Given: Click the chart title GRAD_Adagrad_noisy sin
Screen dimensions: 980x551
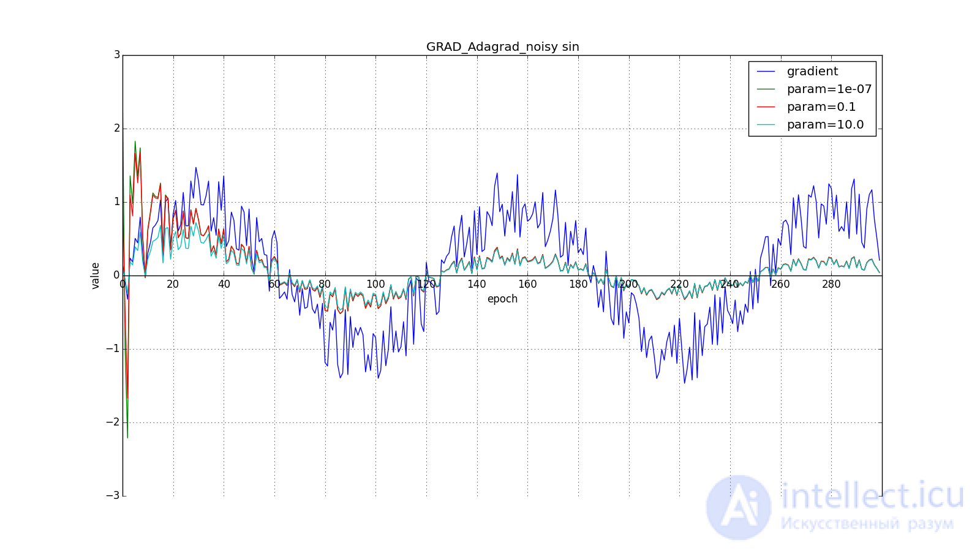Looking at the screenshot, I should (502, 47).
